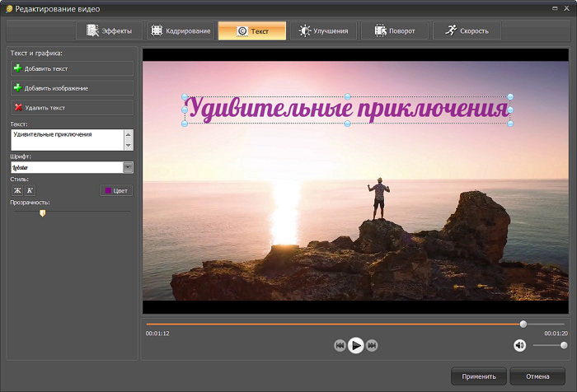Click the volume slider knob
Screen dimensions: 577x392
point(563,345)
